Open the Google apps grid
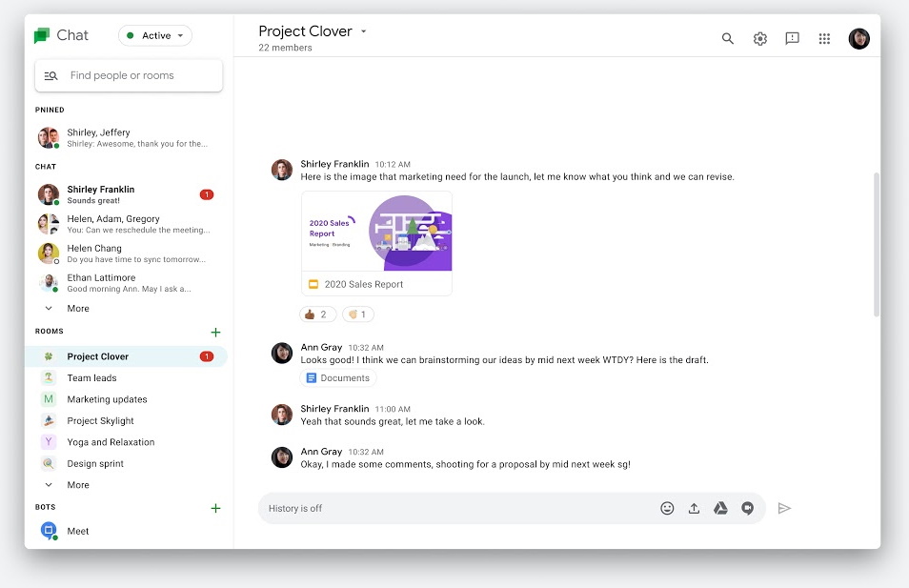 click(824, 39)
